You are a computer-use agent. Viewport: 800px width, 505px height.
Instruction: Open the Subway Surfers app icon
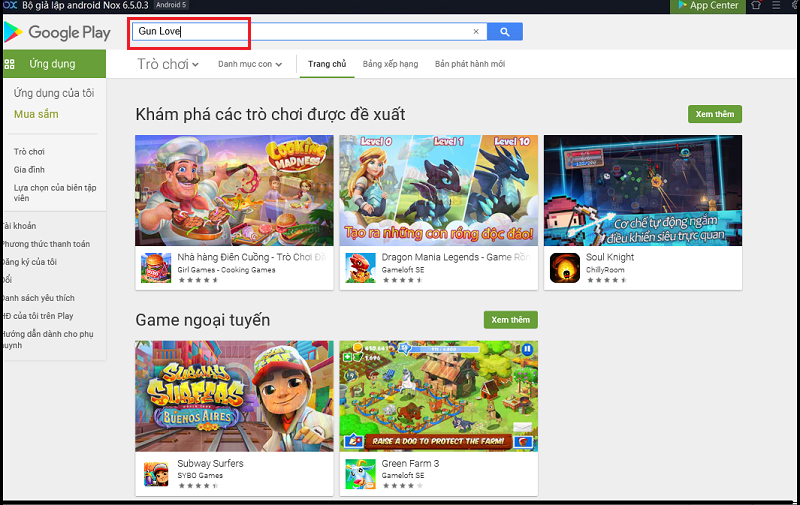[156, 474]
